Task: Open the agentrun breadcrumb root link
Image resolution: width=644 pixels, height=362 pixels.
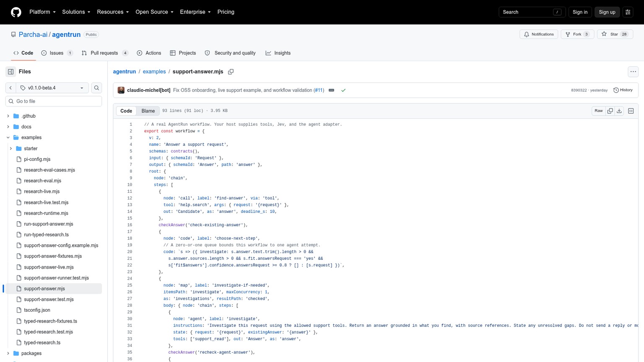Action: [x=125, y=72]
